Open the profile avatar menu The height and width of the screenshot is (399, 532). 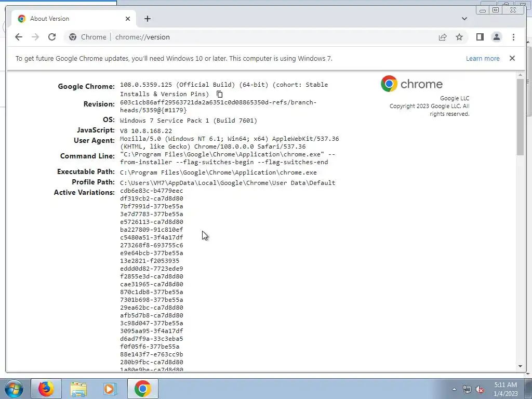click(496, 37)
